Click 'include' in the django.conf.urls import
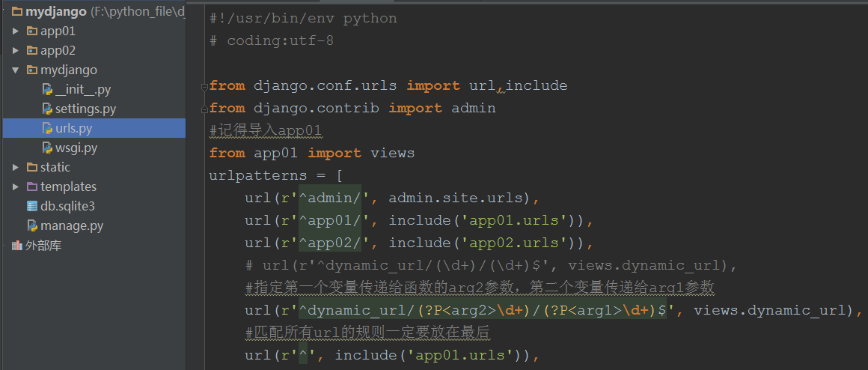The image size is (868, 370). 537,86
